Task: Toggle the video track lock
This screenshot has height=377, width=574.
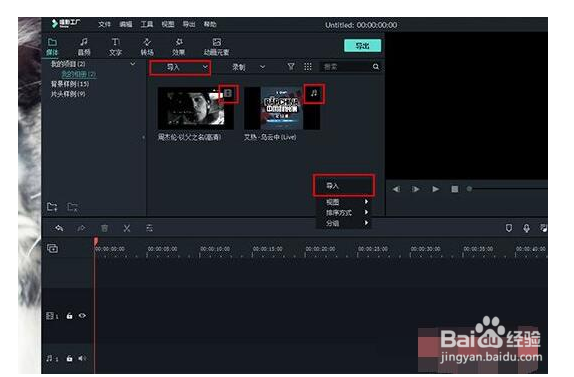Action: 69,316
